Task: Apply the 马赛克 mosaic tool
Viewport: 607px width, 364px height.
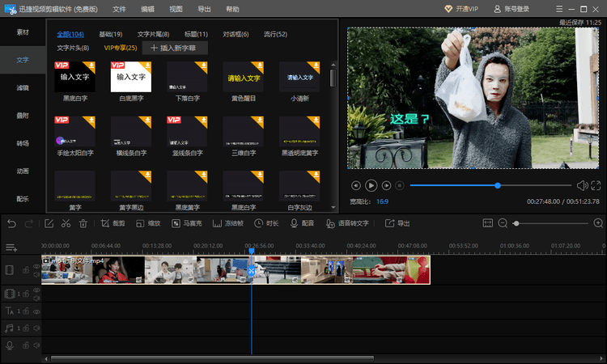Action: point(187,223)
